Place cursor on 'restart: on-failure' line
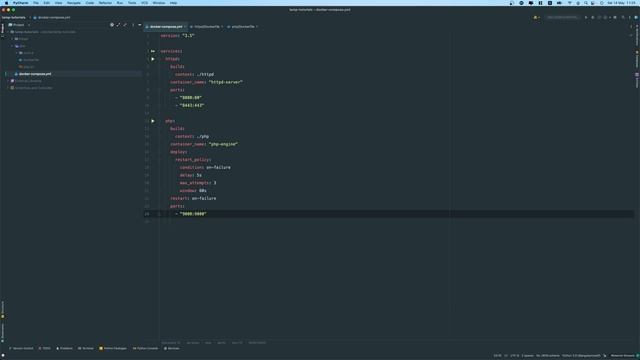Viewport: 640px width, 360px height. pyautogui.click(x=193, y=198)
